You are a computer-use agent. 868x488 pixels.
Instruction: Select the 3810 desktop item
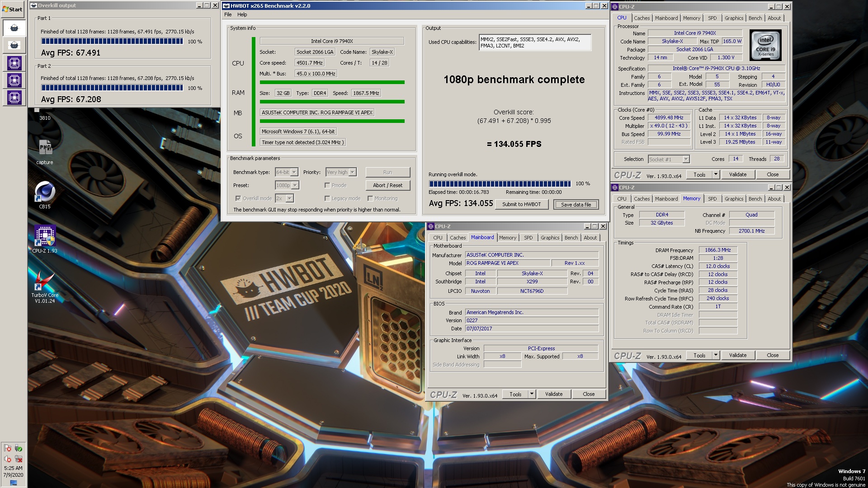45,115
